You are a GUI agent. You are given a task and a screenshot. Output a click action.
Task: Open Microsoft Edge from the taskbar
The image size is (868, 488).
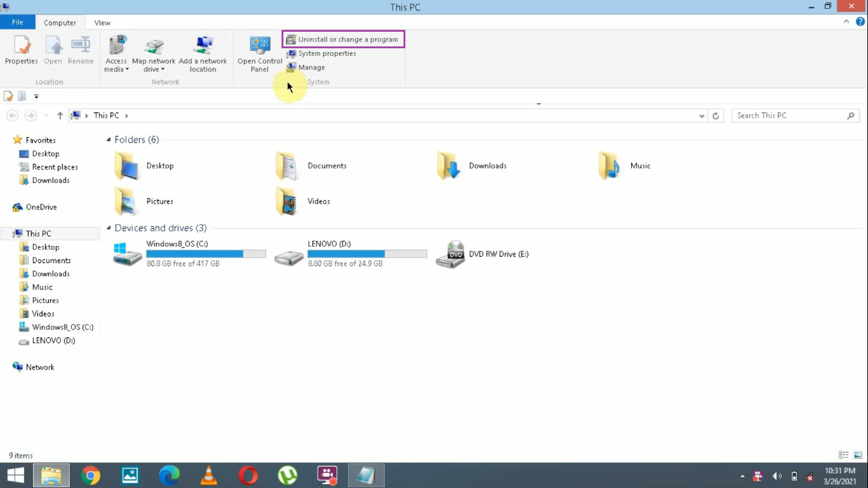click(169, 475)
